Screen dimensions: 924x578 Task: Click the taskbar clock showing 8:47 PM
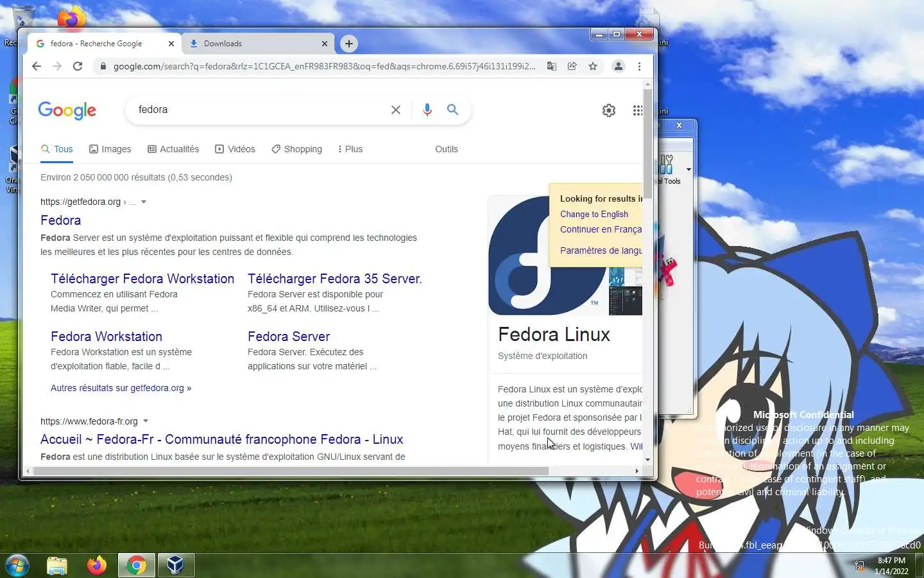coord(891,566)
